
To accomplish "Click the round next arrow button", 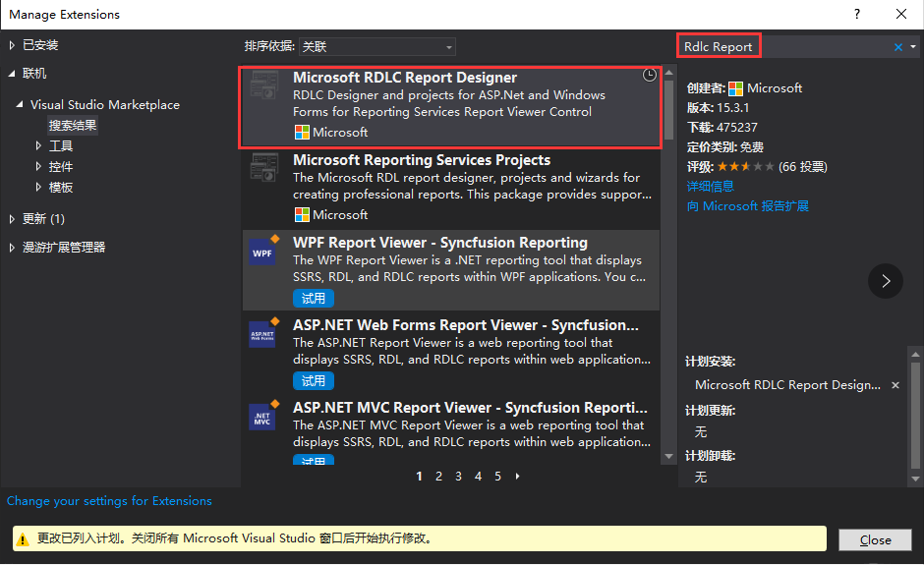I will 885,281.
